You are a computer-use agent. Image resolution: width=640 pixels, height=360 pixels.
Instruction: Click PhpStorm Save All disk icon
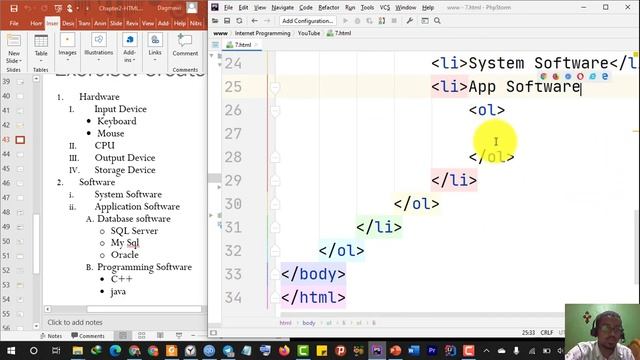(227, 21)
